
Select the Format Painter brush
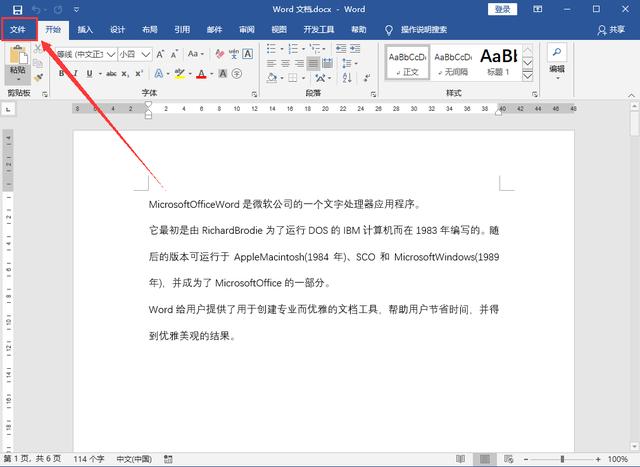coord(38,77)
